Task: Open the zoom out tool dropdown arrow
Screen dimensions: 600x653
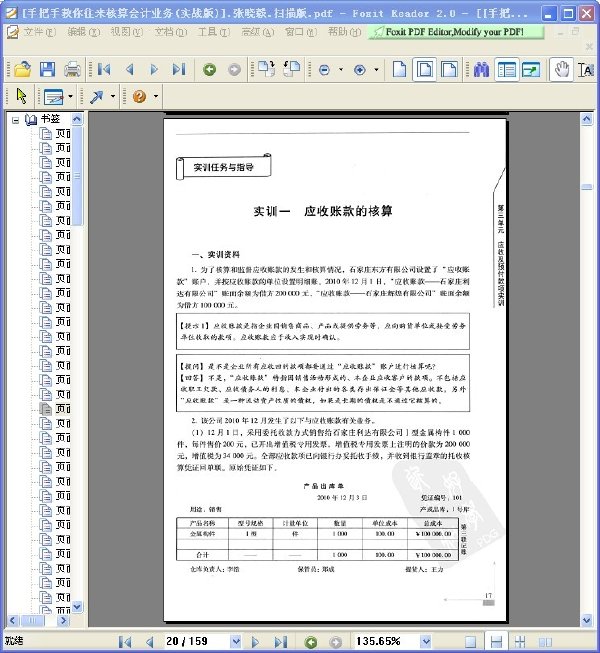Action: coord(341,70)
